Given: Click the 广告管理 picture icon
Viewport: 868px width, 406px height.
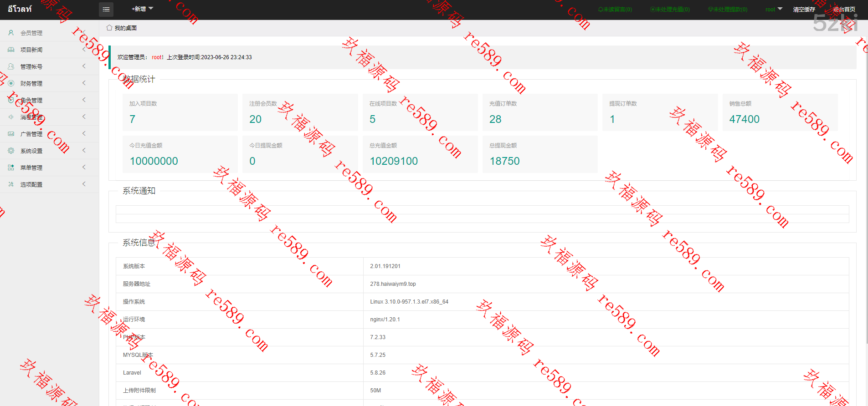Looking at the screenshot, I should pos(11,134).
